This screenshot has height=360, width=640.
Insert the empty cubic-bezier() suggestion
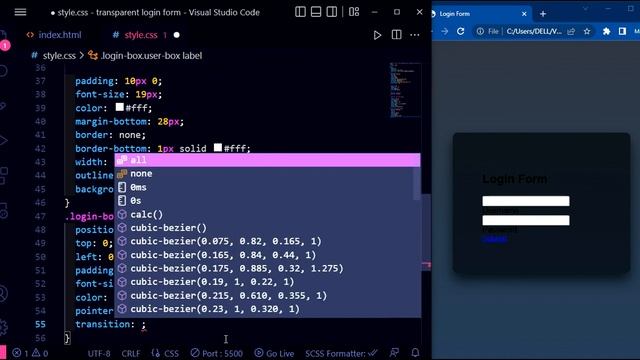tap(267, 228)
